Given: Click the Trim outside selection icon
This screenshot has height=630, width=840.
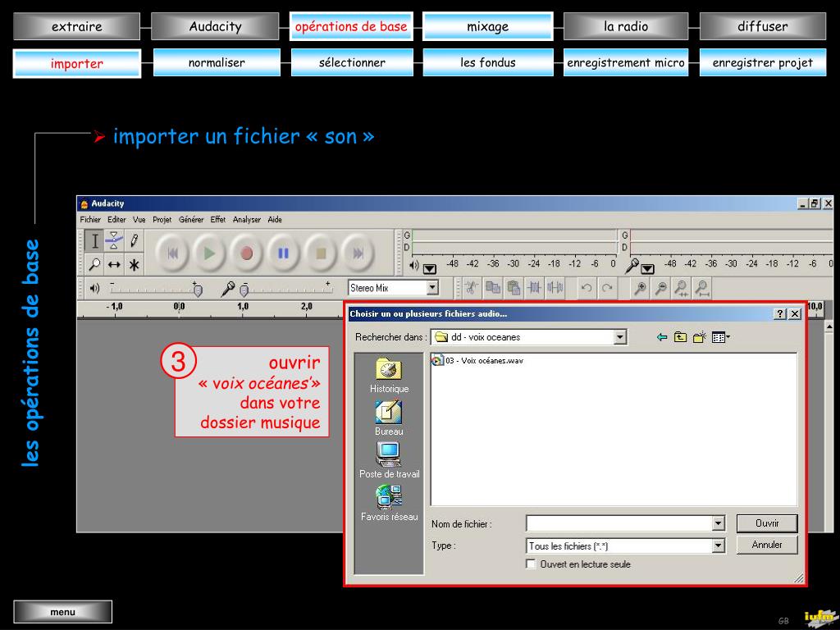Looking at the screenshot, I should point(534,288).
